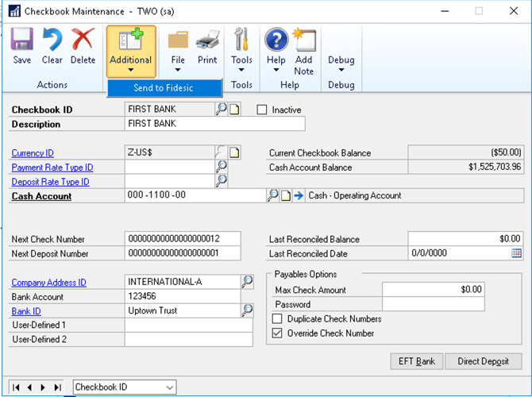Go to first record navigation button

16,387
